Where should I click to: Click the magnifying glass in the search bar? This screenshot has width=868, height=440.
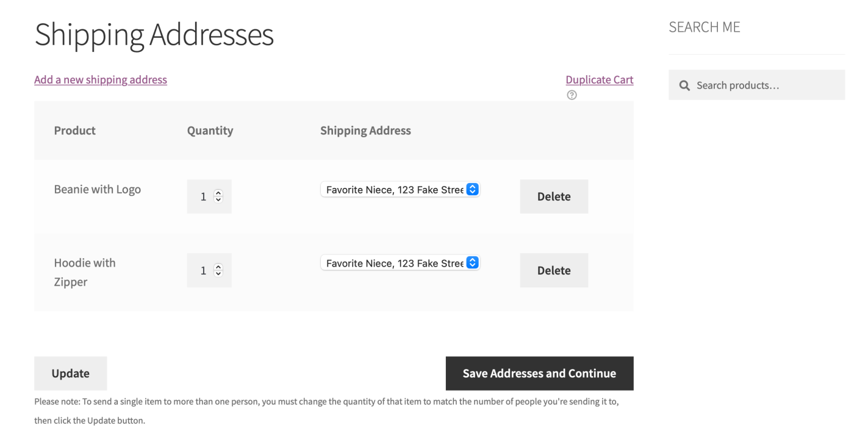[684, 85]
